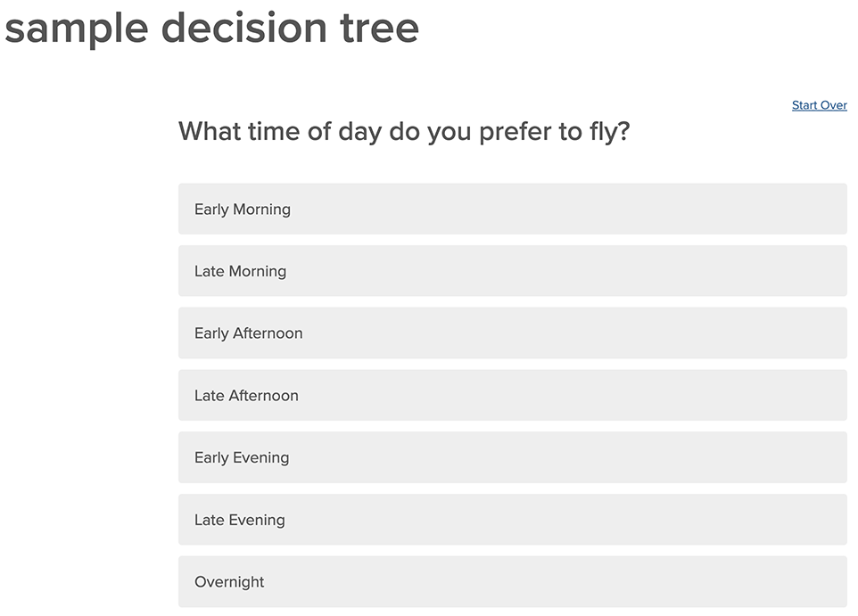Choose Late Morning as your preferred time
The width and height of the screenshot is (858, 616).
(x=513, y=270)
